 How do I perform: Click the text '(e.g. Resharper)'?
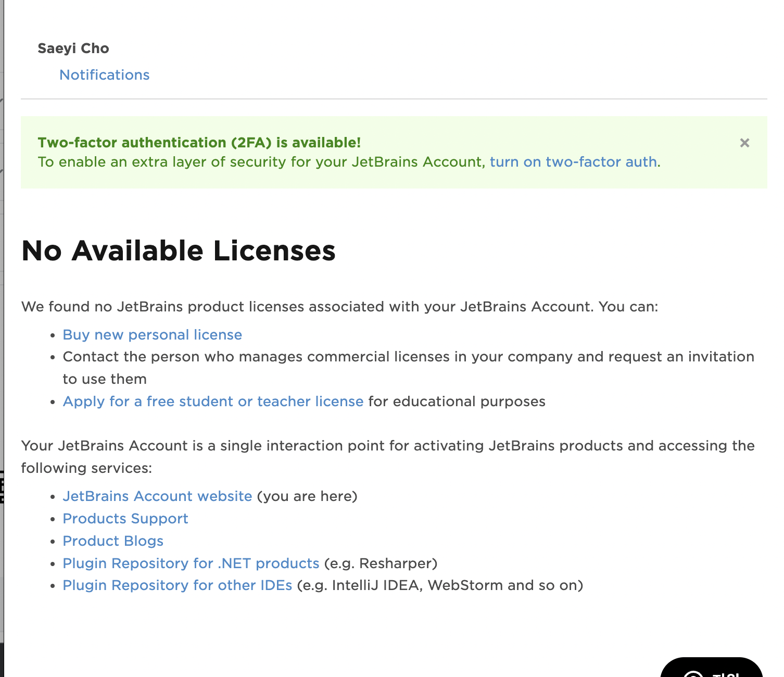tap(381, 563)
